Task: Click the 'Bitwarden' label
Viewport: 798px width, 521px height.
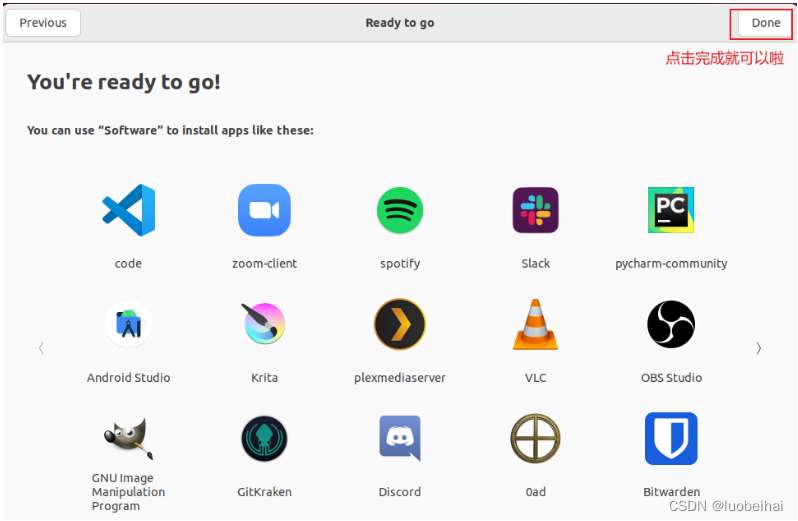Action: click(x=671, y=492)
